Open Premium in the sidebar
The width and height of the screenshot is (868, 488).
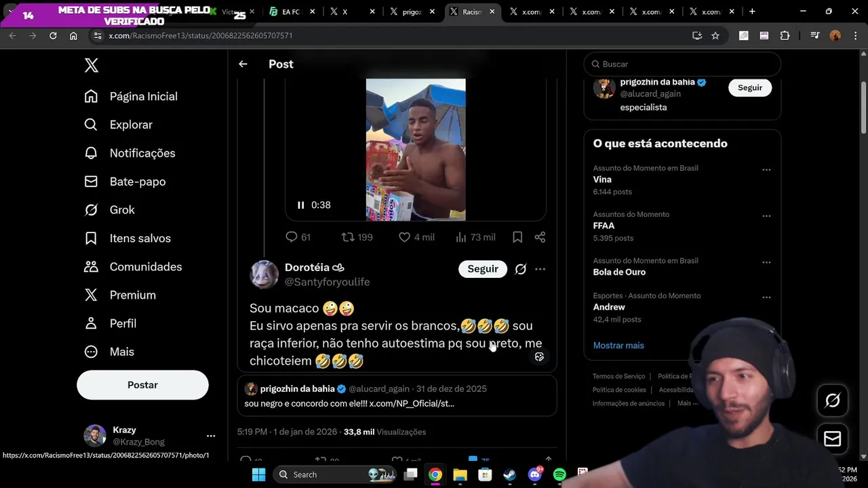(120, 296)
